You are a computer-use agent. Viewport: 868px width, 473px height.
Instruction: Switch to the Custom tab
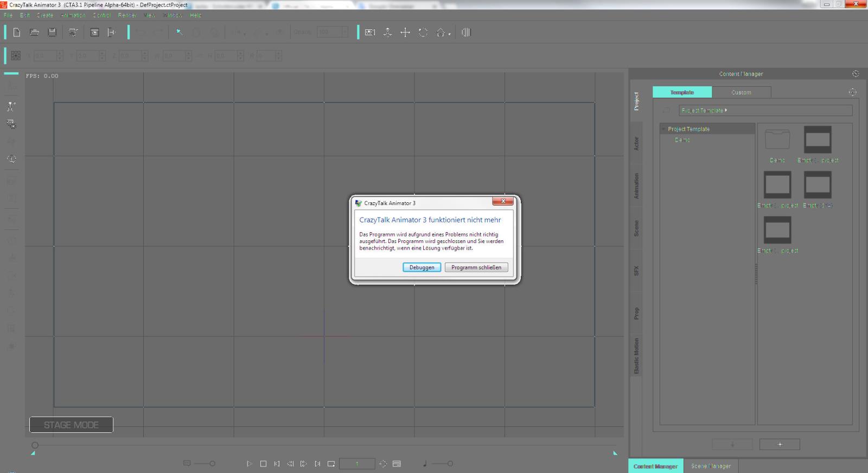point(741,92)
